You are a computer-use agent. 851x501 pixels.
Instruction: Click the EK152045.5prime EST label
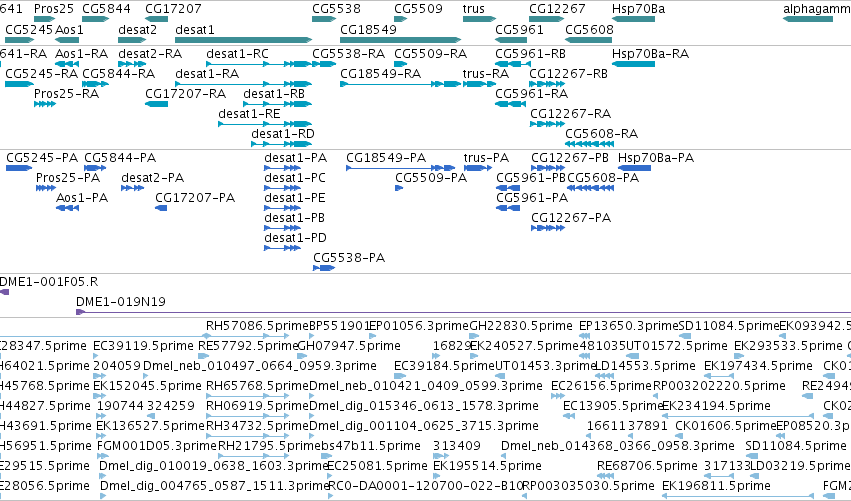(148, 386)
